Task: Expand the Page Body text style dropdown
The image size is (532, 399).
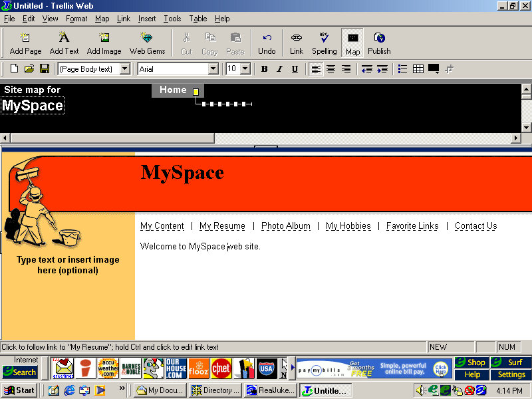Action: pyautogui.click(x=125, y=68)
